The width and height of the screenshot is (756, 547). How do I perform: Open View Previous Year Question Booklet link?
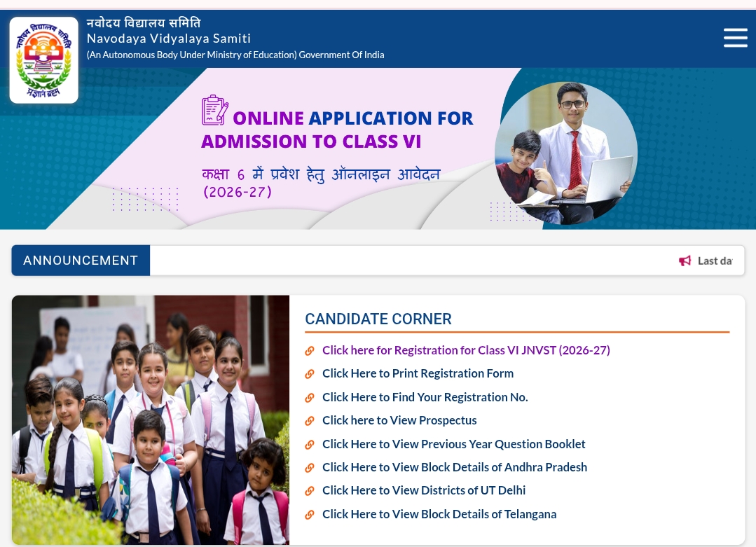[454, 444]
